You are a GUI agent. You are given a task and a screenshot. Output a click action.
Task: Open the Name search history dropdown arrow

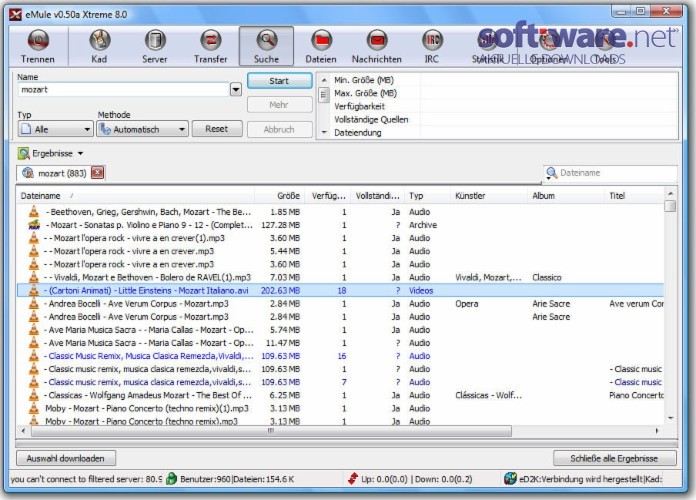tap(236, 90)
